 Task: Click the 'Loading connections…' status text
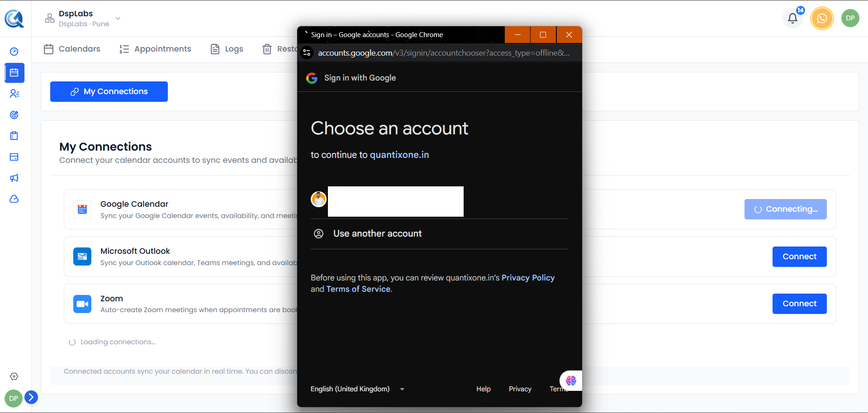coord(118,342)
